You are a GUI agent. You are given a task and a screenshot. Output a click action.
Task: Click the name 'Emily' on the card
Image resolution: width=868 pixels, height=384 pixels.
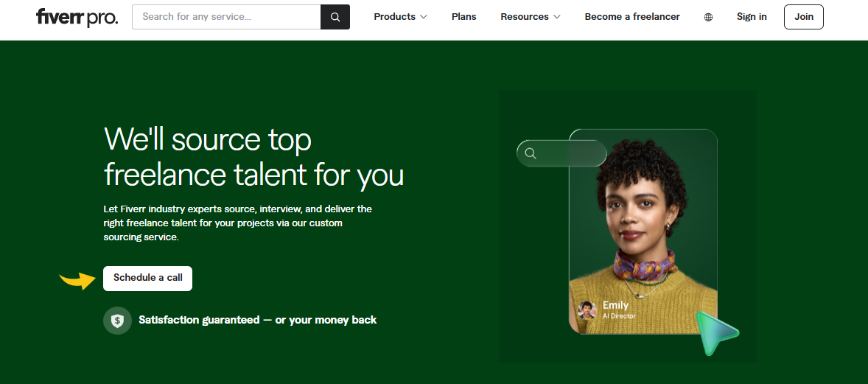coord(615,305)
